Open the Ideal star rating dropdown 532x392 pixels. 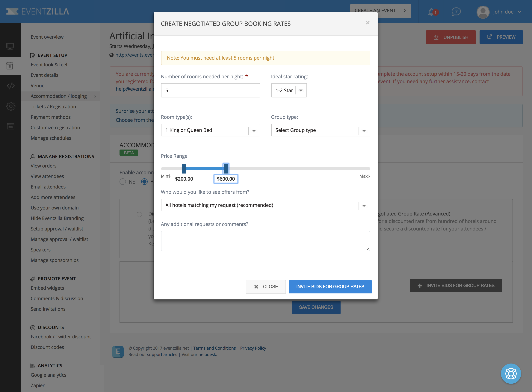click(289, 90)
